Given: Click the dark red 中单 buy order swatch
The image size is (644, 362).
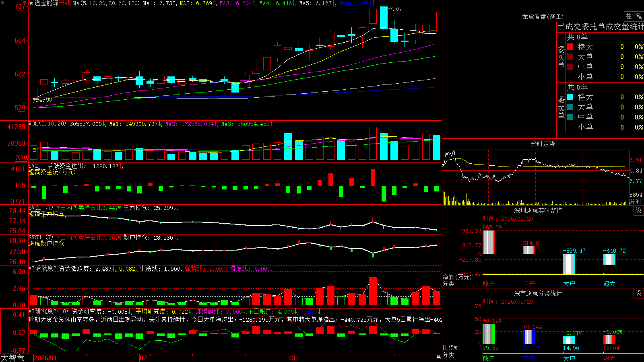Looking at the screenshot, I should tap(570, 67).
